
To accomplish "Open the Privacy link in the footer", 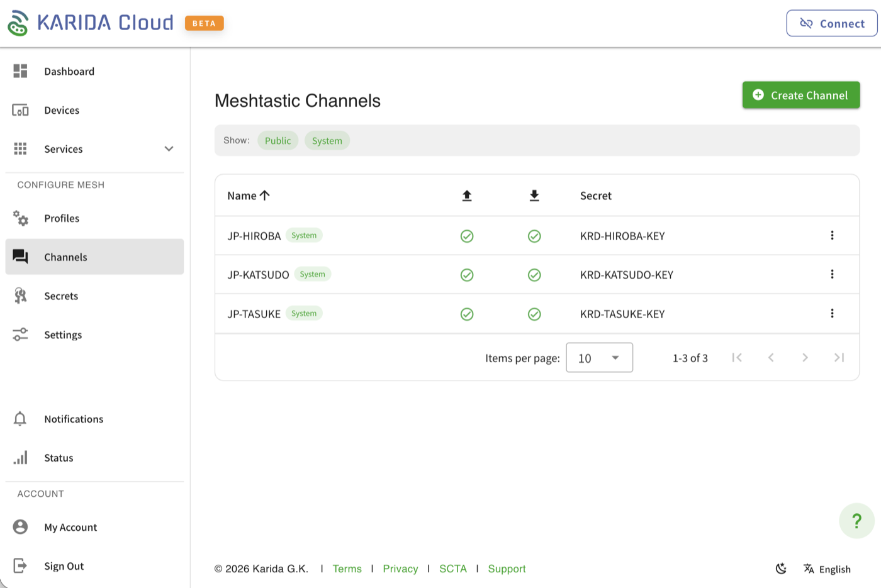I will click(400, 569).
